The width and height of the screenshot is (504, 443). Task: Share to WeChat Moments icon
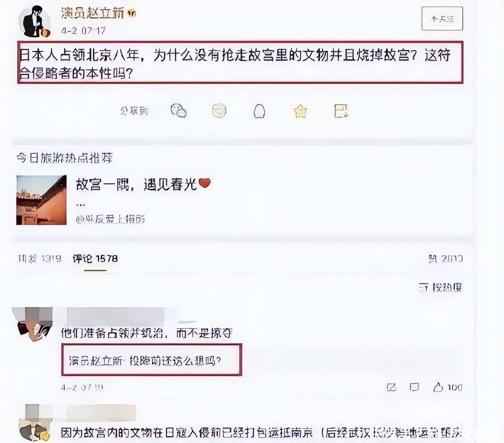coord(219,111)
